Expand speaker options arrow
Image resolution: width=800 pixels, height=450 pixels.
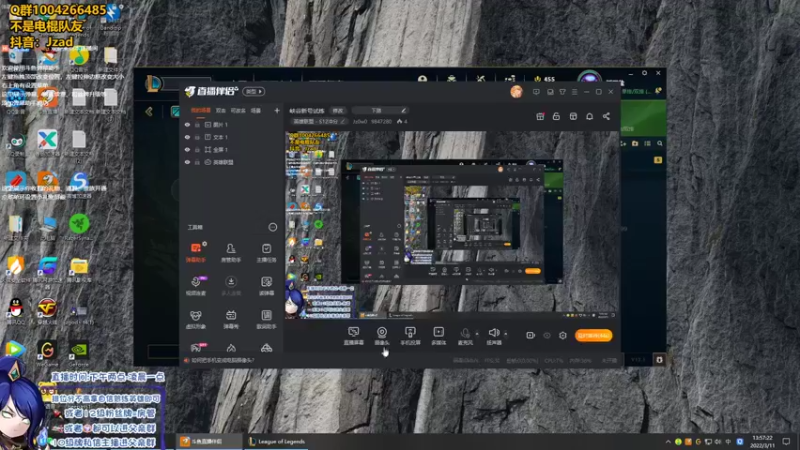click(506, 334)
